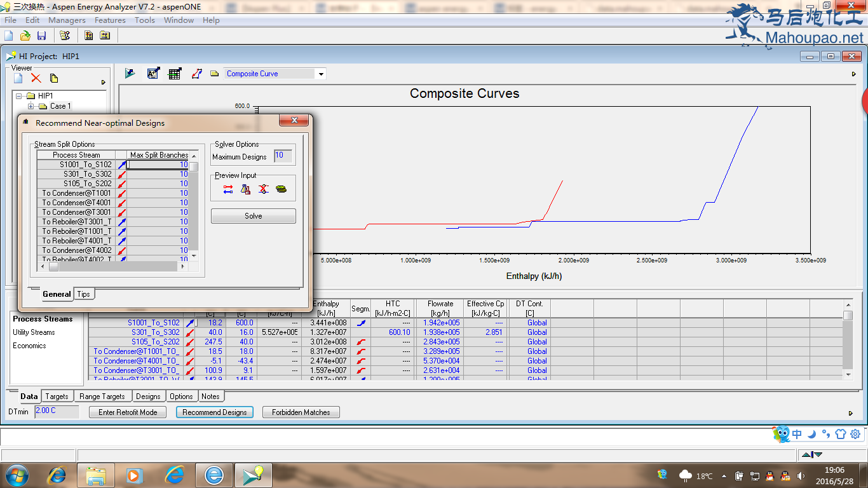Viewport: 868px width, 488px height.
Task: Click the yellow arrow expander at plot toolbar right
Action: 854,74
